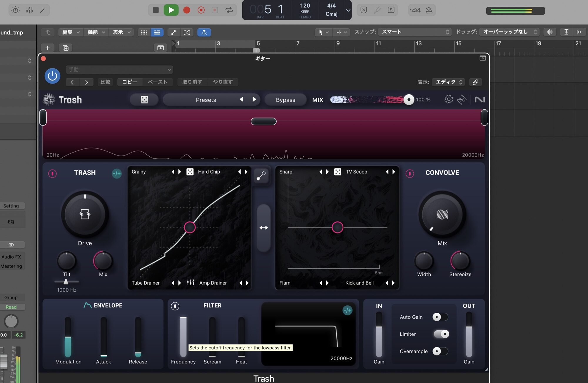588x383 pixels.
Task: Click the multiband sliders icon near Amp Drainer
Action: coord(191,282)
